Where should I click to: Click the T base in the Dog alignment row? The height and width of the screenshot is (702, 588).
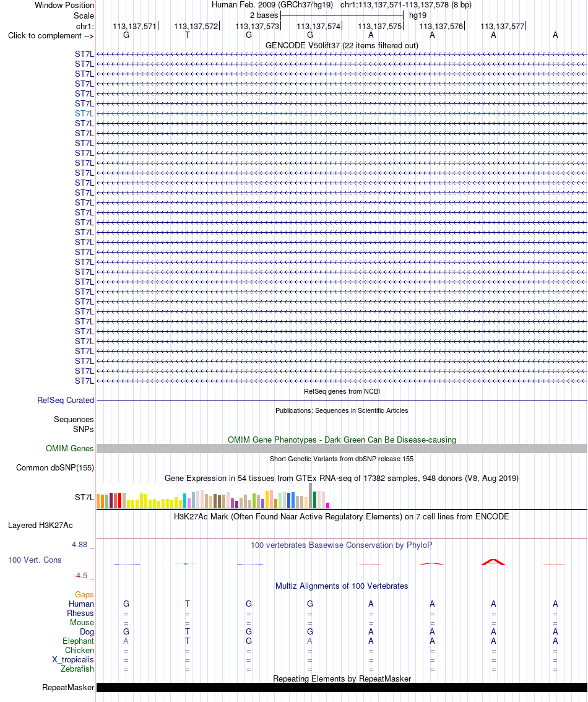pyautogui.click(x=188, y=631)
